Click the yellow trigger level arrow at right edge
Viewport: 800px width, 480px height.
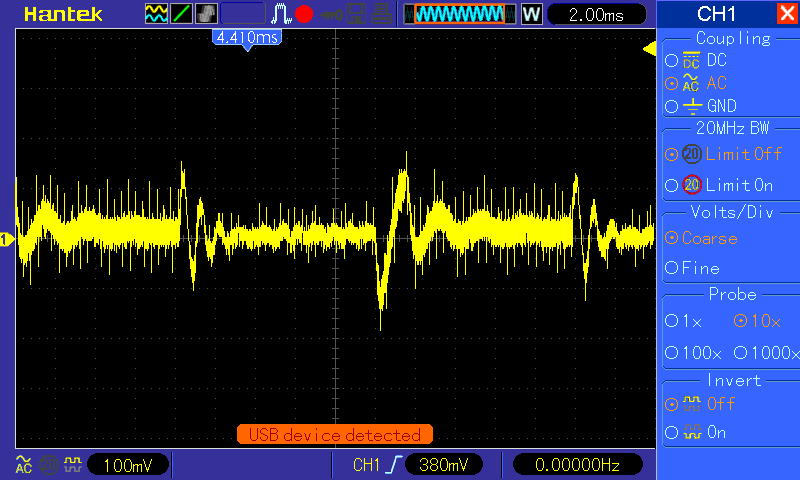649,49
